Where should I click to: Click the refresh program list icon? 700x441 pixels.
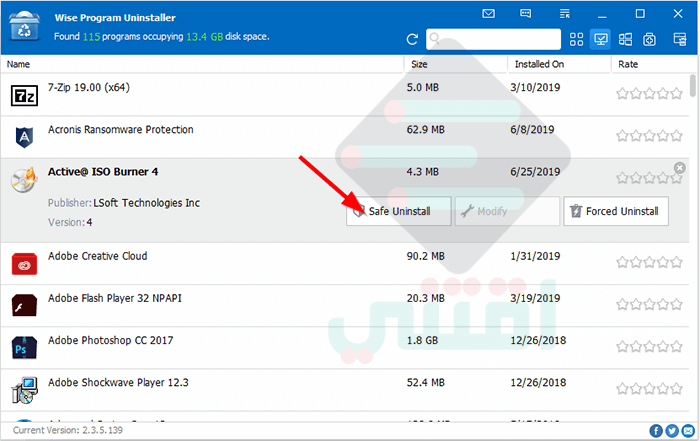tap(412, 39)
